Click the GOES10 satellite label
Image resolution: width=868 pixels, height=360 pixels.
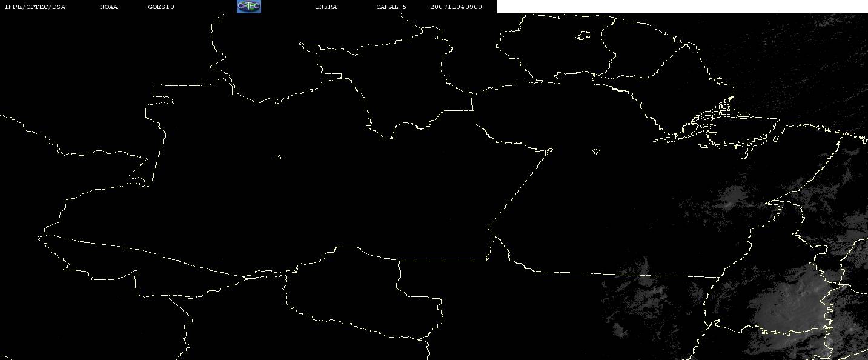click(x=161, y=7)
